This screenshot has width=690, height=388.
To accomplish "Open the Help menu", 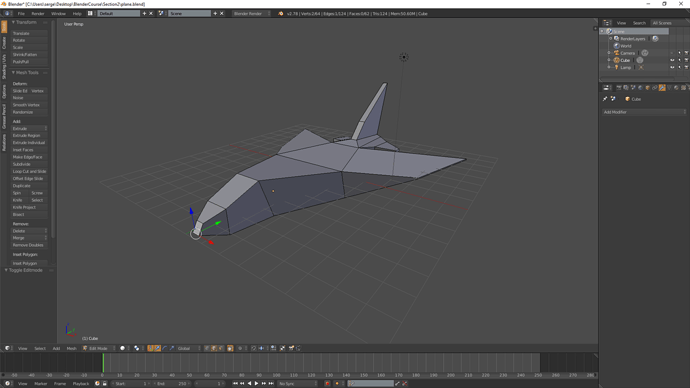I will 77,14.
